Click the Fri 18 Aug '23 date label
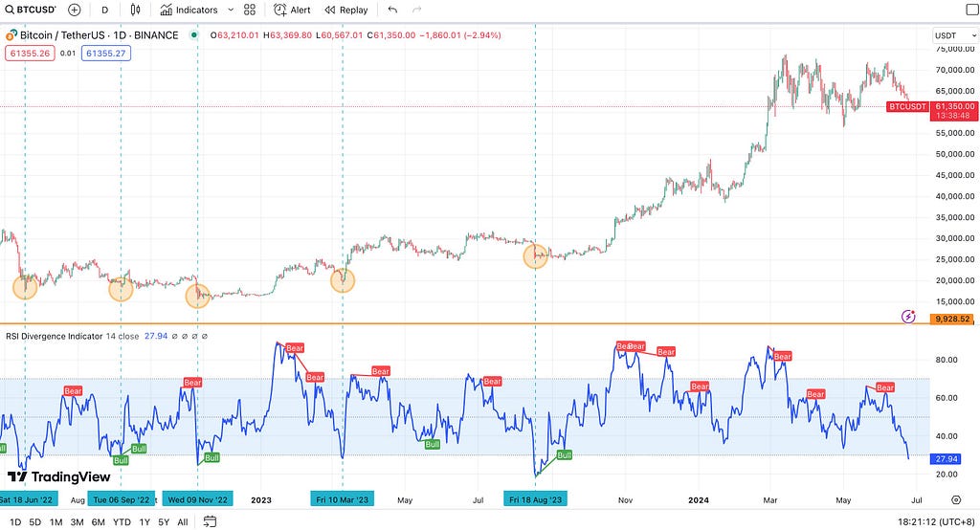The width and height of the screenshot is (980, 530). (536, 498)
